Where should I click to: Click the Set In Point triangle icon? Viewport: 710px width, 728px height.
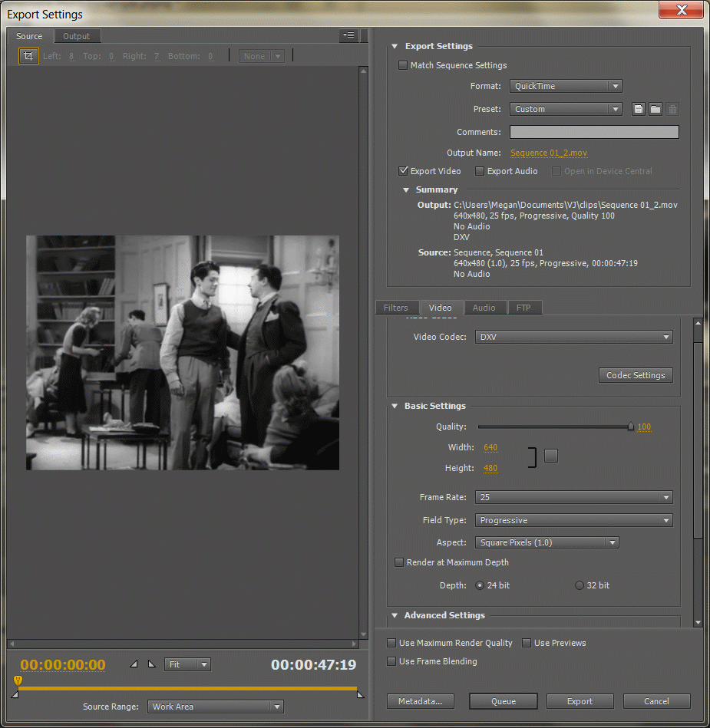pyautogui.click(x=134, y=664)
